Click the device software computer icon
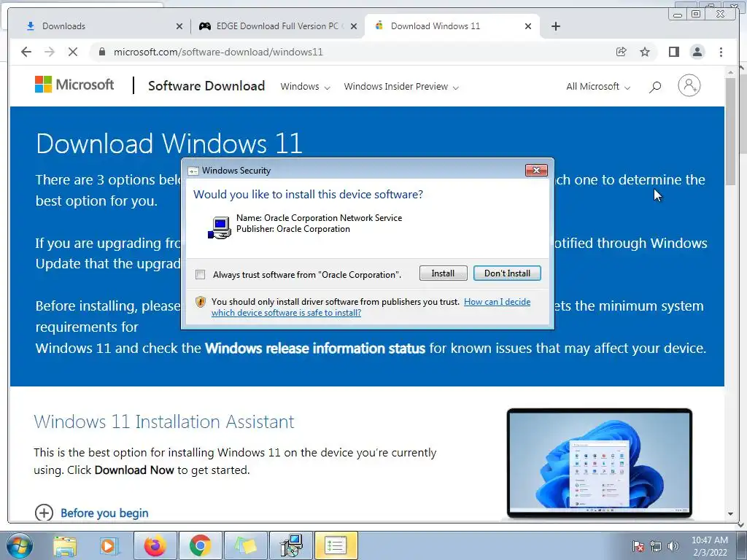The width and height of the screenshot is (747, 560). pos(220,227)
